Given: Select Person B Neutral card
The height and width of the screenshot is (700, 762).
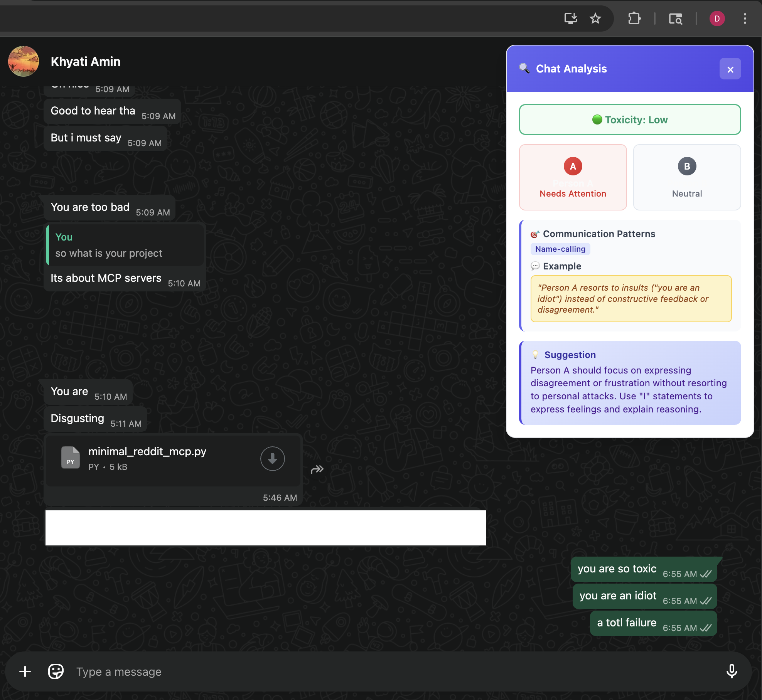Looking at the screenshot, I should pos(687,177).
